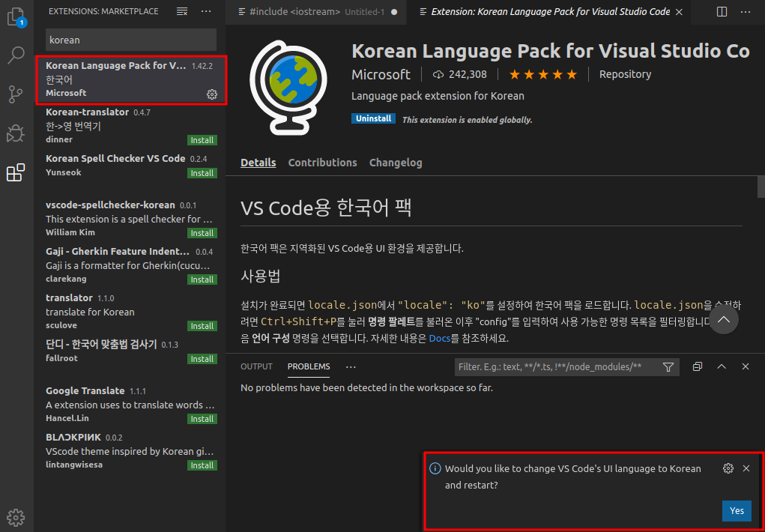Dismiss the language change notification
This screenshot has height=532, width=765.
click(746, 468)
